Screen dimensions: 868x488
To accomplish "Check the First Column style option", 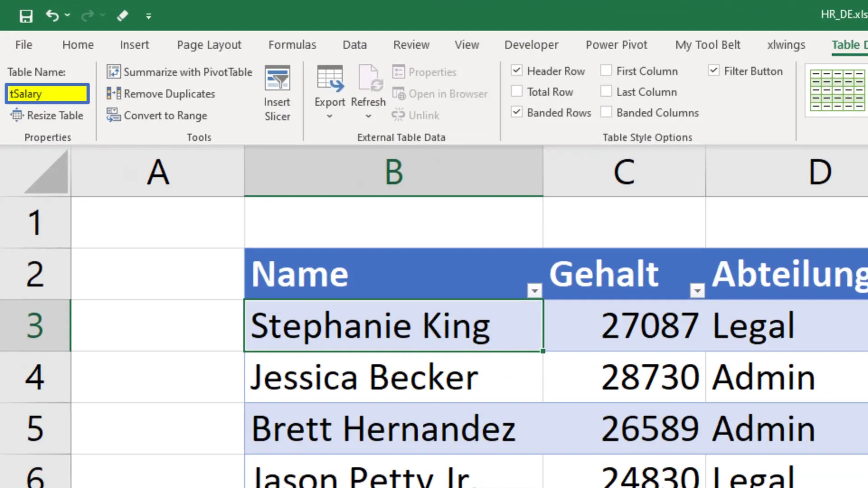I will click(x=606, y=70).
